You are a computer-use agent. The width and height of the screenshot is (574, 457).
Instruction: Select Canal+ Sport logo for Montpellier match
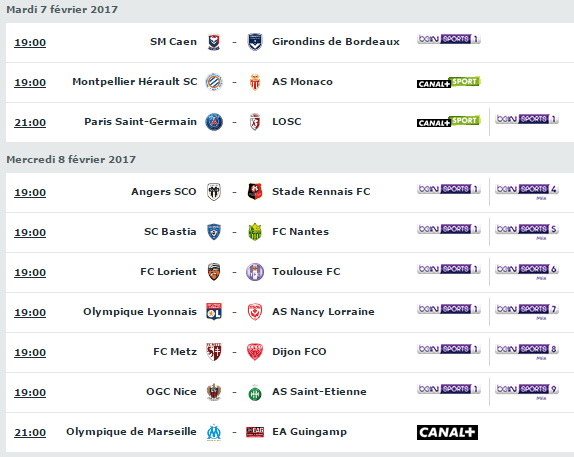pyautogui.click(x=448, y=82)
